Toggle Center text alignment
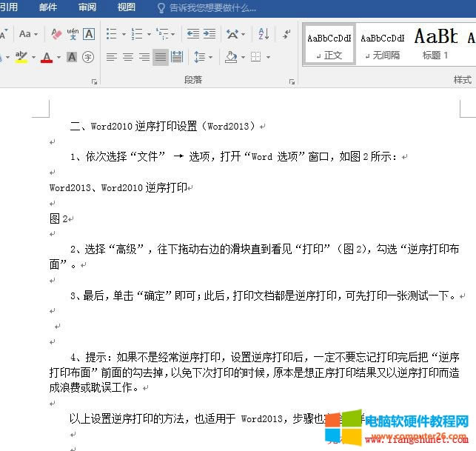This screenshot has height=451, width=476. click(x=128, y=57)
